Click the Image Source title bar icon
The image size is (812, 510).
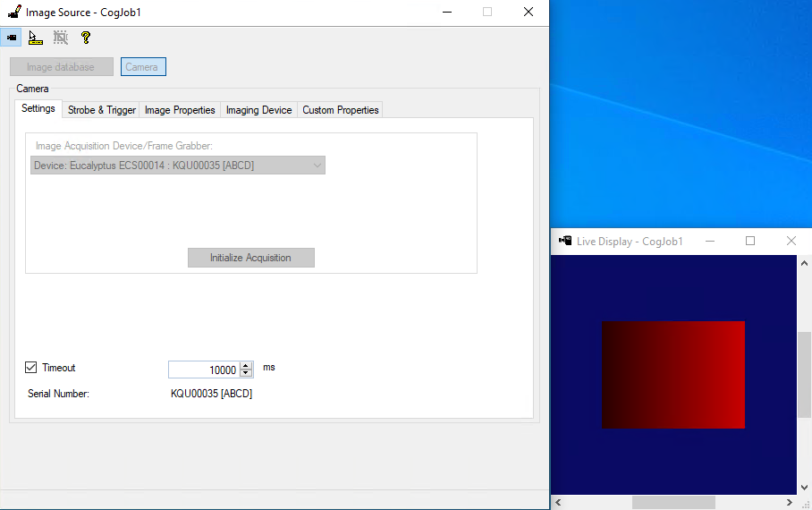point(14,12)
